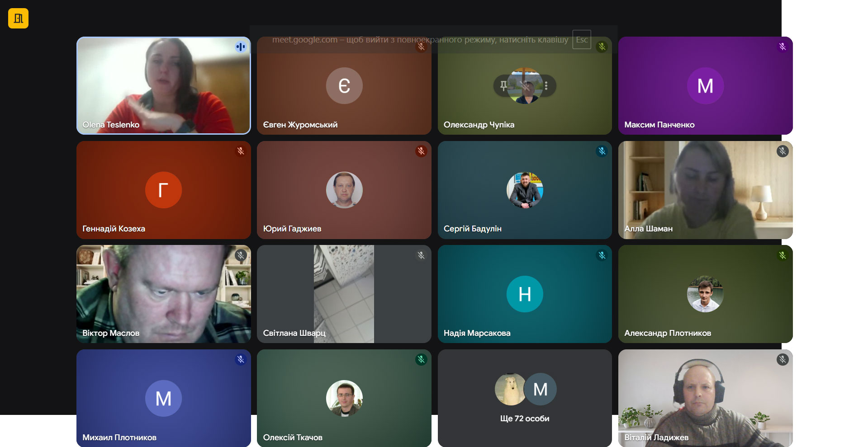
Task: Click the speaking indicator on Olena Teslenko's tile
Action: click(x=240, y=47)
